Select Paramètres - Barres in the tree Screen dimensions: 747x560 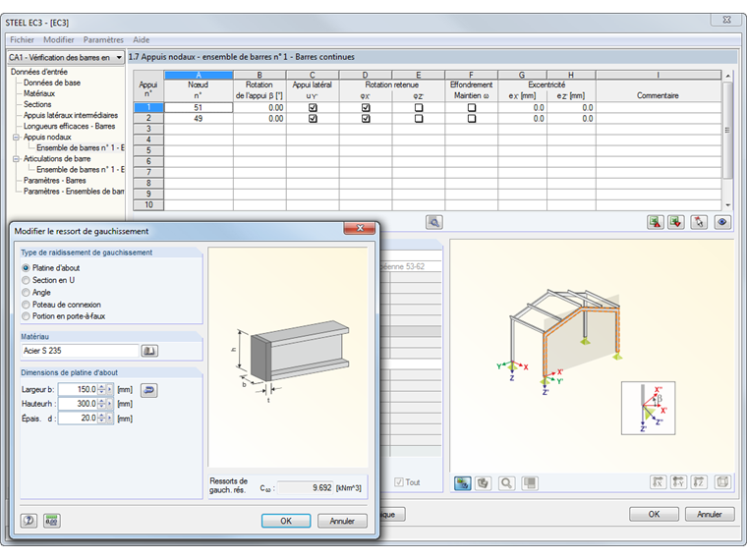pyautogui.click(x=55, y=181)
